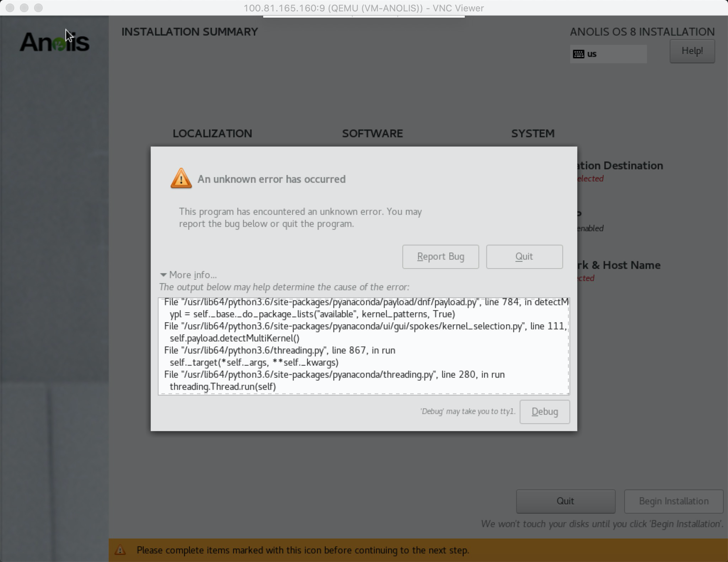Open the Help! button at top right

point(692,51)
